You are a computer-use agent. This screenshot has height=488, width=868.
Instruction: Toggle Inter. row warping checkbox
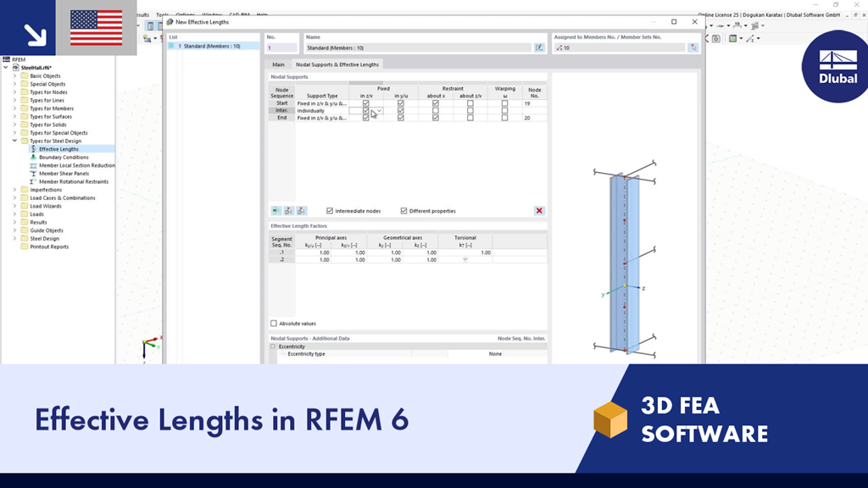[x=504, y=111]
